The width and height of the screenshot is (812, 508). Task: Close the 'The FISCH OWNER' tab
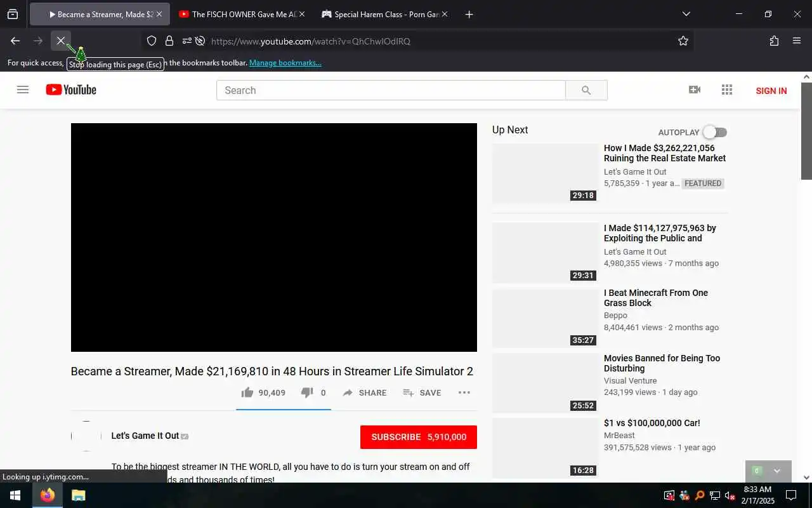(x=301, y=14)
